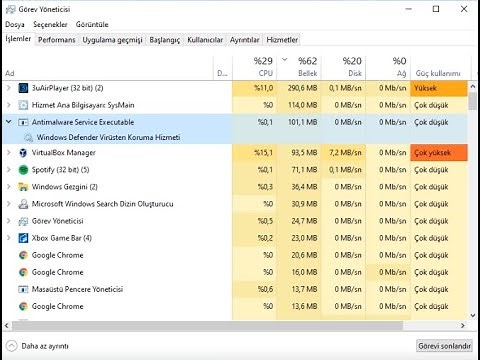This screenshot has height=360, width=480.
Task: Click the vertical scrollbar down arrow
Action: coord(472,315)
